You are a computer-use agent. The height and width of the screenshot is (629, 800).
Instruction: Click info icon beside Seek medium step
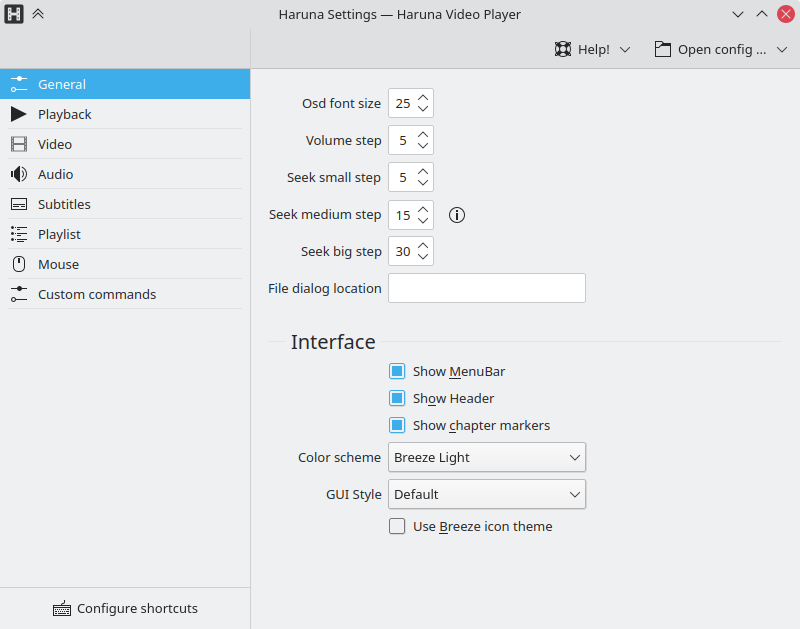coord(457,215)
